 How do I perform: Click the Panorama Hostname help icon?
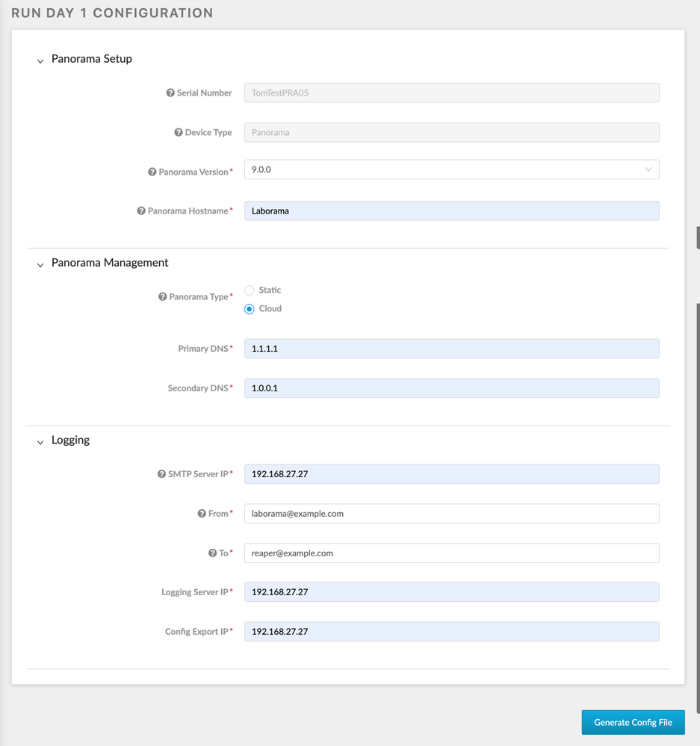(141, 211)
